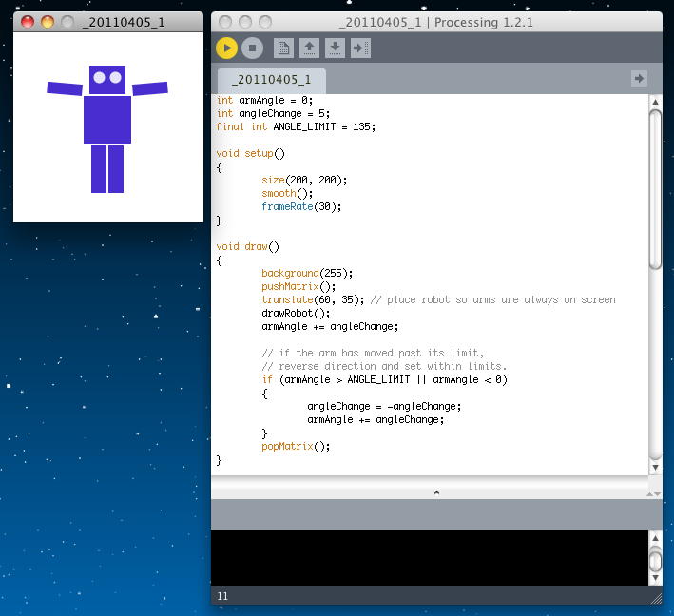674x616 pixels.
Task: Open the tab menu arrow button
Action: point(639,79)
